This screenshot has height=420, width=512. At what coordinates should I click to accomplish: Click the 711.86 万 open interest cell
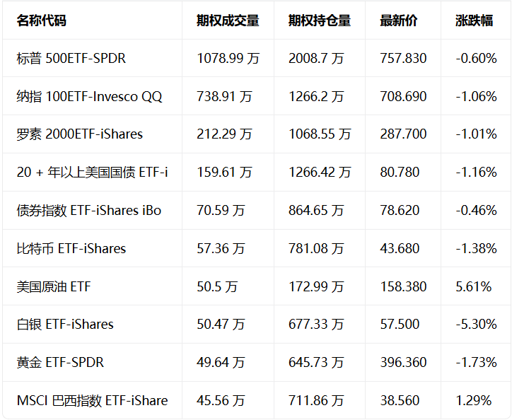click(x=316, y=401)
